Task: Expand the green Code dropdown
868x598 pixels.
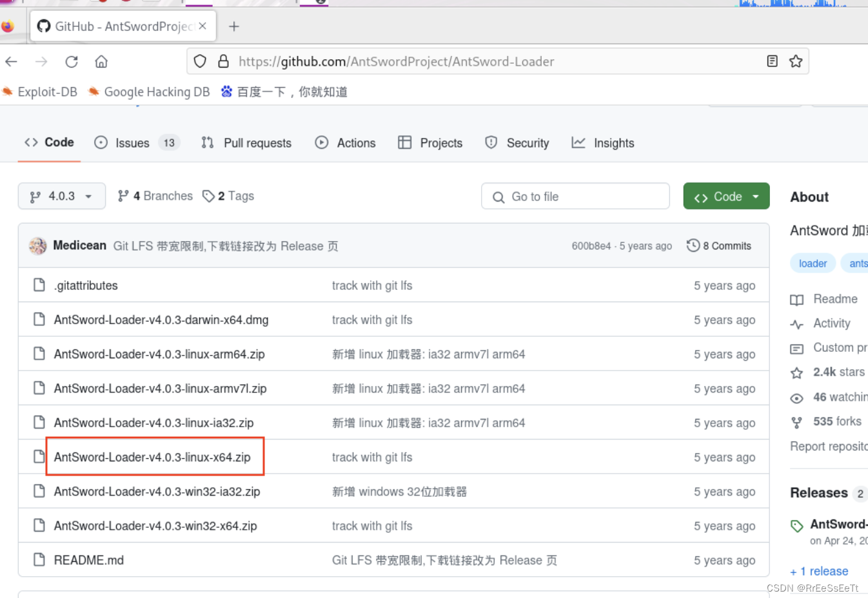Action: click(x=726, y=196)
